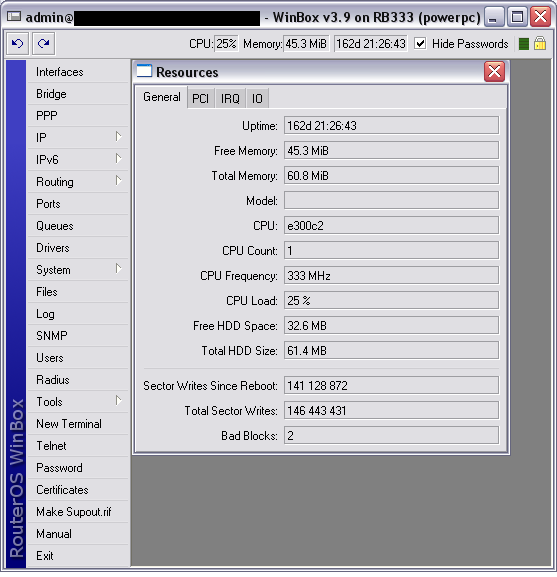Open the SNMP menu item
The width and height of the screenshot is (557, 577).
78,336
